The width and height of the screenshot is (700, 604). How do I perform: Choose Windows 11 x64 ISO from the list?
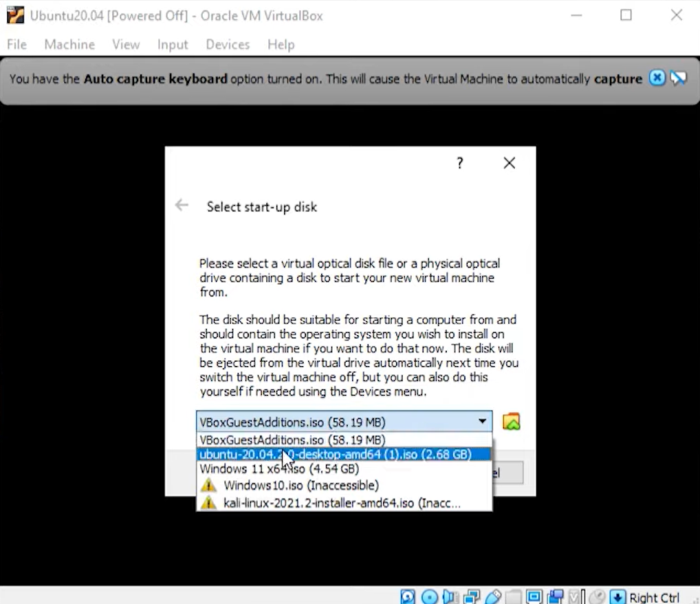coord(278,468)
